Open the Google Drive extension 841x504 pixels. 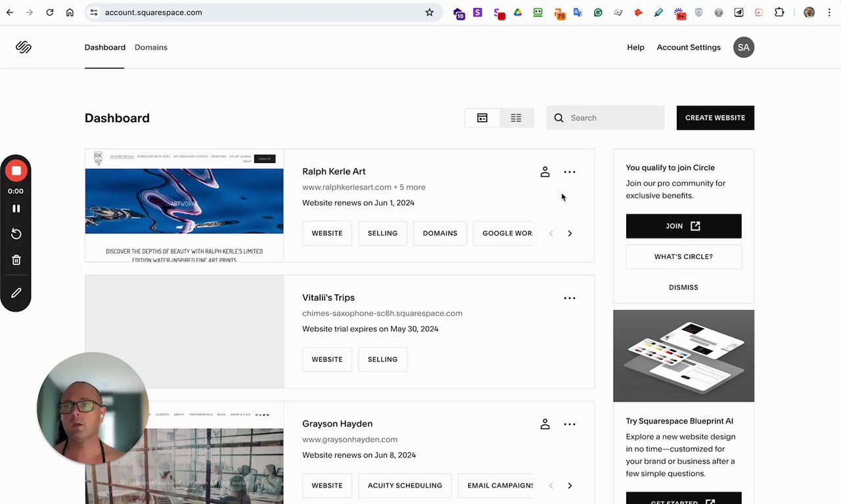pos(518,12)
